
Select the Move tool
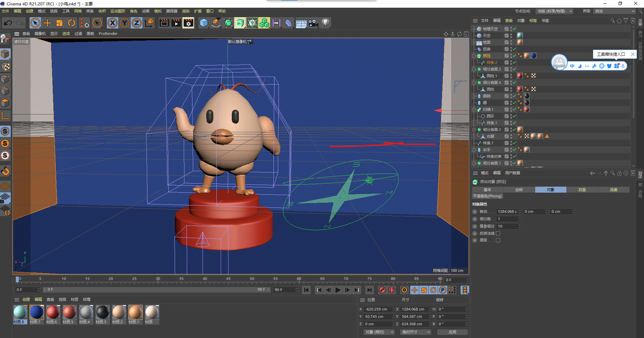pos(47,23)
